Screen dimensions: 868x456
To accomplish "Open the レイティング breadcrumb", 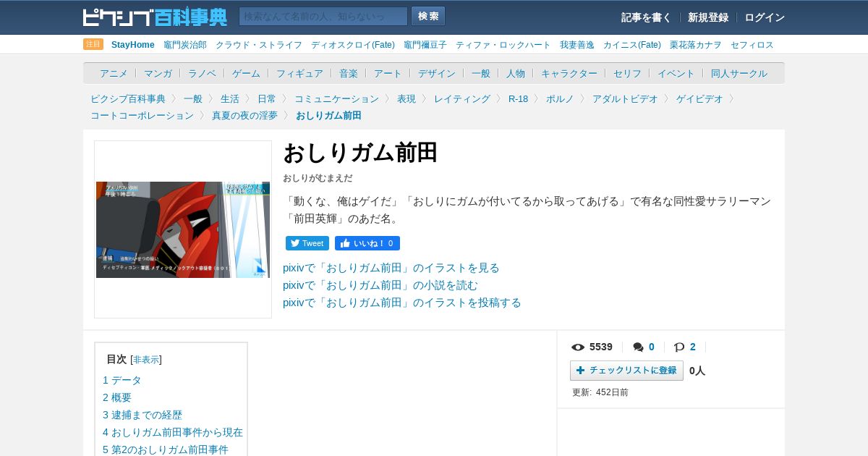I will click(x=462, y=98).
